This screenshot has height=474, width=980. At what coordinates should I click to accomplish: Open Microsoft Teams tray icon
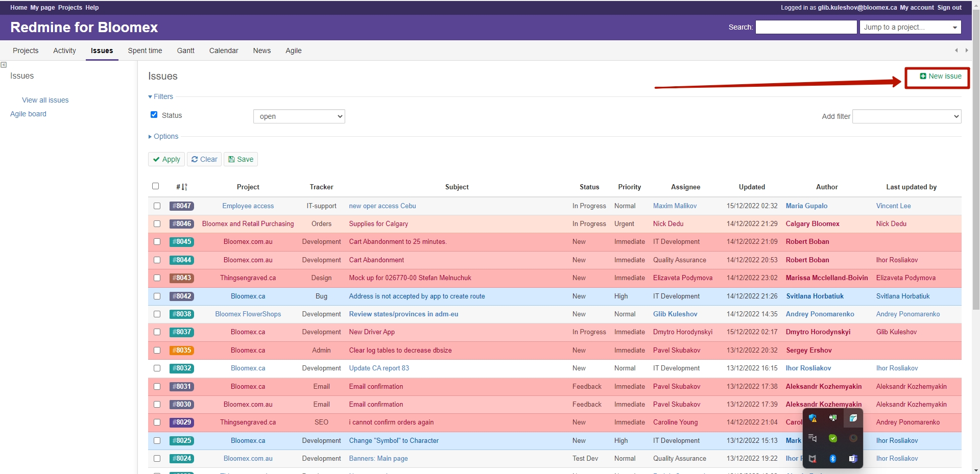click(853, 459)
